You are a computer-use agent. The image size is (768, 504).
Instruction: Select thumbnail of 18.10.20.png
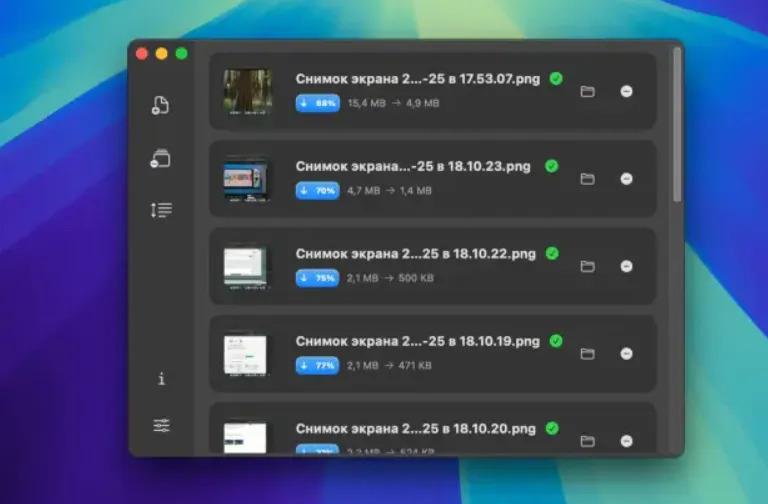point(245,437)
